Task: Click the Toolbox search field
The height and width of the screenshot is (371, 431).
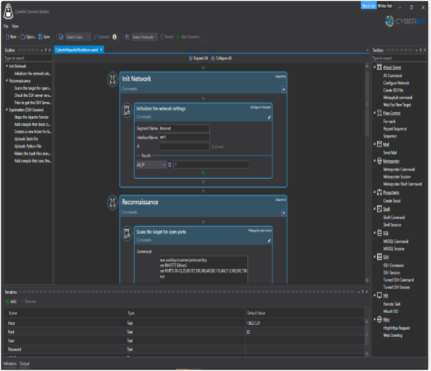Action: 399,58
